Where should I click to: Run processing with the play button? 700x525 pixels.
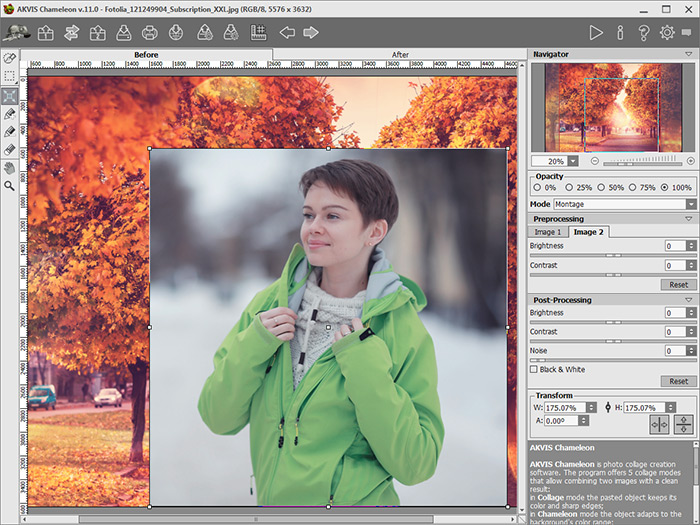(596, 33)
